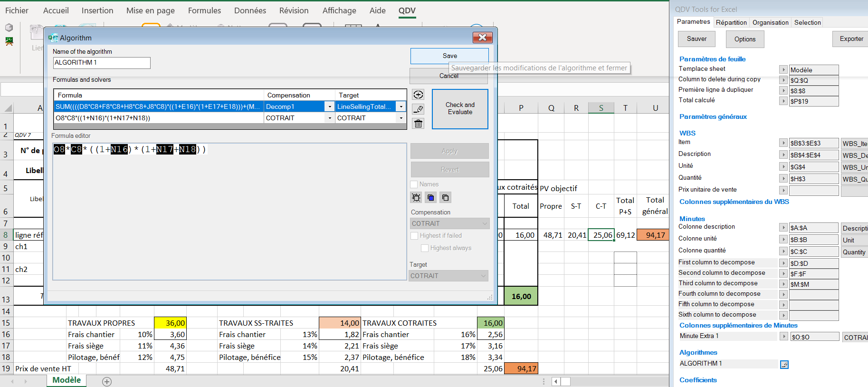
Task: Click the edit formula pencil icon
Action: click(x=418, y=109)
